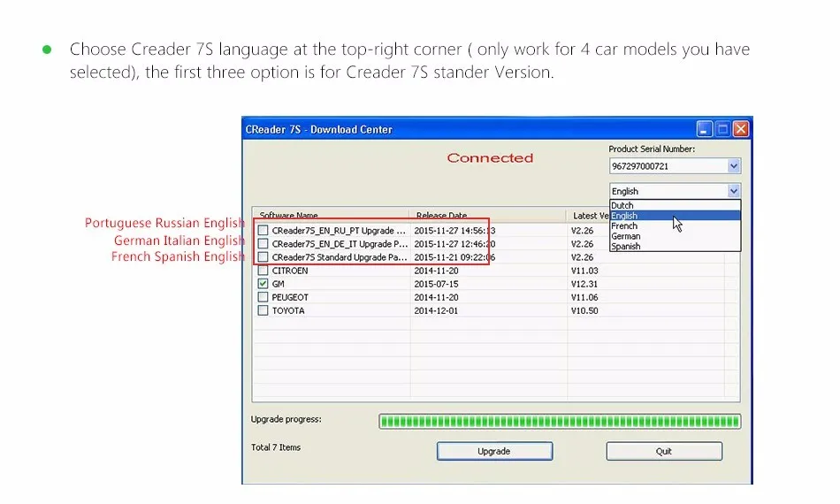Choose Spanish in the language dropdown list
The width and height of the screenshot is (840, 504).
(x=626, y=247)
